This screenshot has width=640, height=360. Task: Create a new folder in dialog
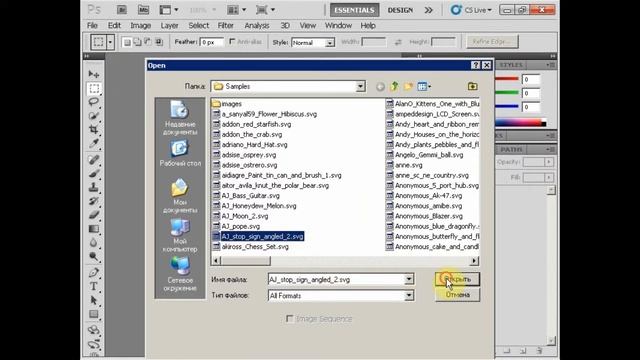coord(408,86)
